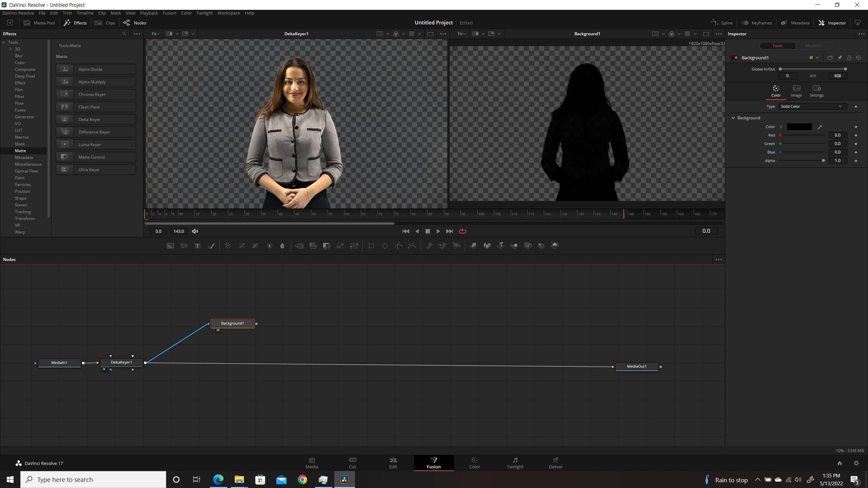Click the Global Out frame field 408
Viewport: 868px width, 488px height.
click(x=837, y=76)
